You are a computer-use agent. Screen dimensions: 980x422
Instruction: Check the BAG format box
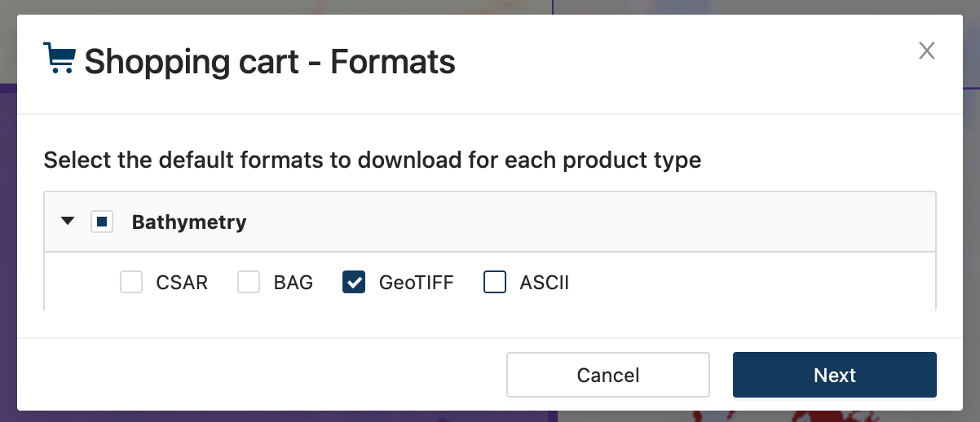pyautogui.click(x=249, y=283)
